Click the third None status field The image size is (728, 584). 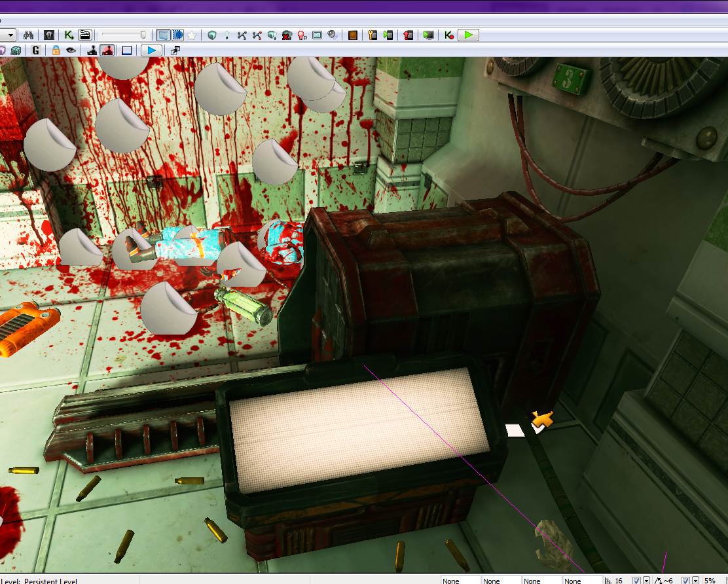point(542,580)
